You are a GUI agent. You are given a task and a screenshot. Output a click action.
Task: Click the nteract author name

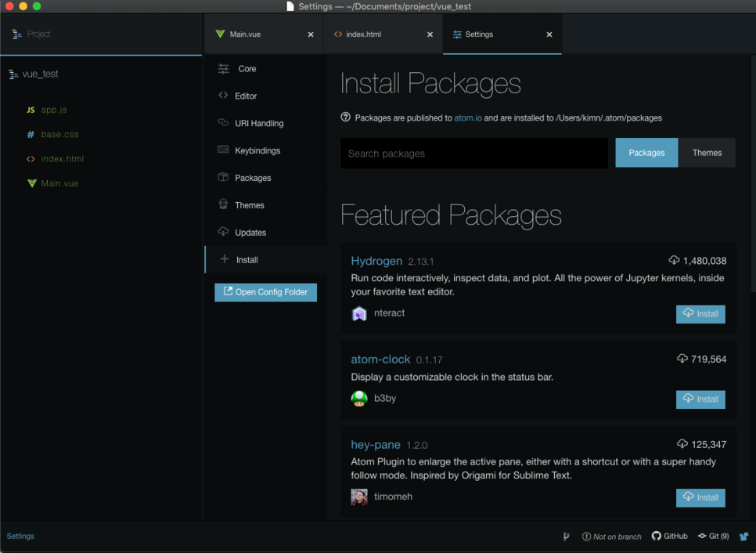pos(389,313)
